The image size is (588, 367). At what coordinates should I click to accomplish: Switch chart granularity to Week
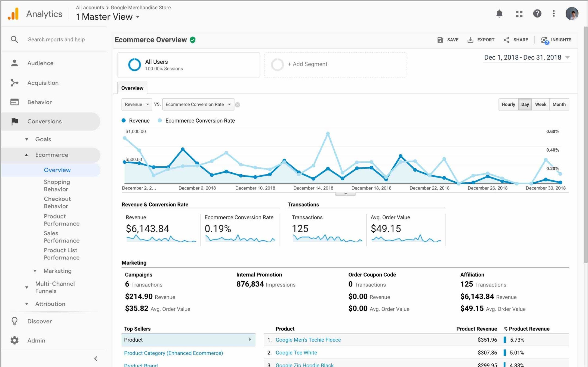tap(540, 104)
